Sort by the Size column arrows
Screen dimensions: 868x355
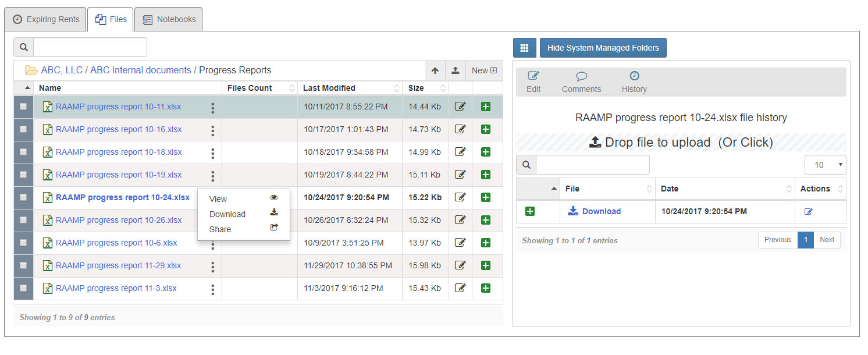click(442, 88)
